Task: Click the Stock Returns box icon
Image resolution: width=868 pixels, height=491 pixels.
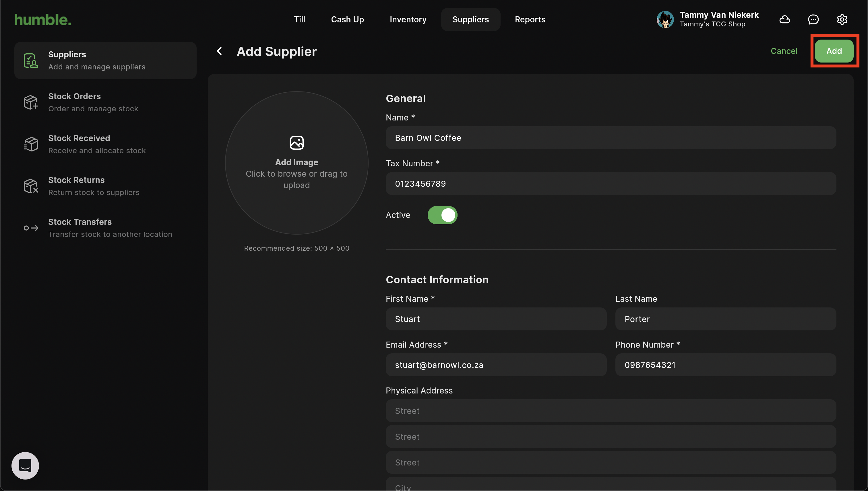Action: pos(31,186)
